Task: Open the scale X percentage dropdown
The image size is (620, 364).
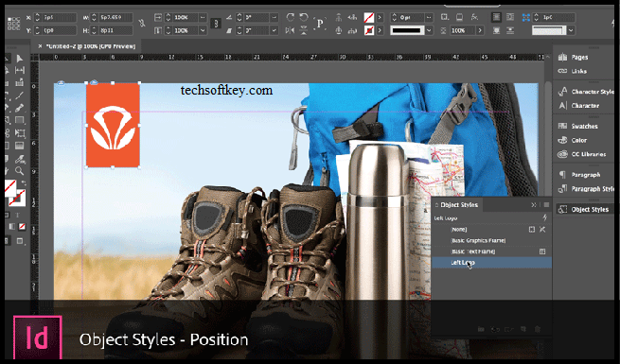Action: pos(203,17)
